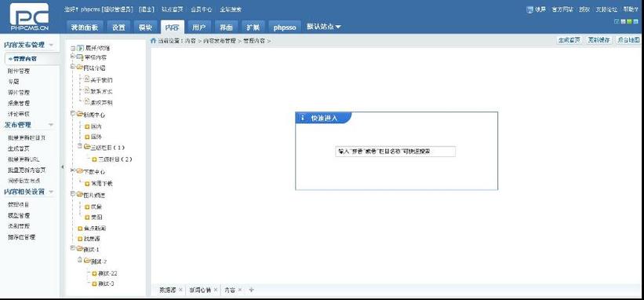Click the folder icon of 图片频道
This screenshot has height=300, width=644.
point(79,195)
